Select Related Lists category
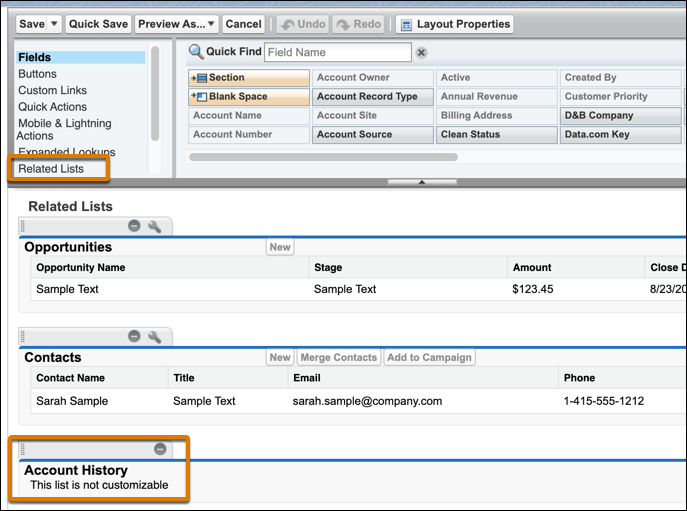The width and height of the screenshot is (687, 511). click(x=51, y=169)
